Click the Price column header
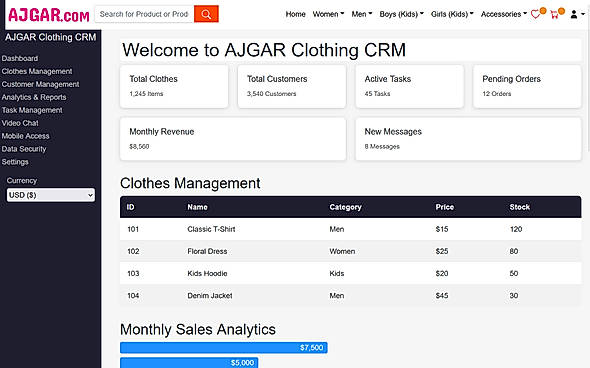 pyautogui.click(x=445, y=207)
